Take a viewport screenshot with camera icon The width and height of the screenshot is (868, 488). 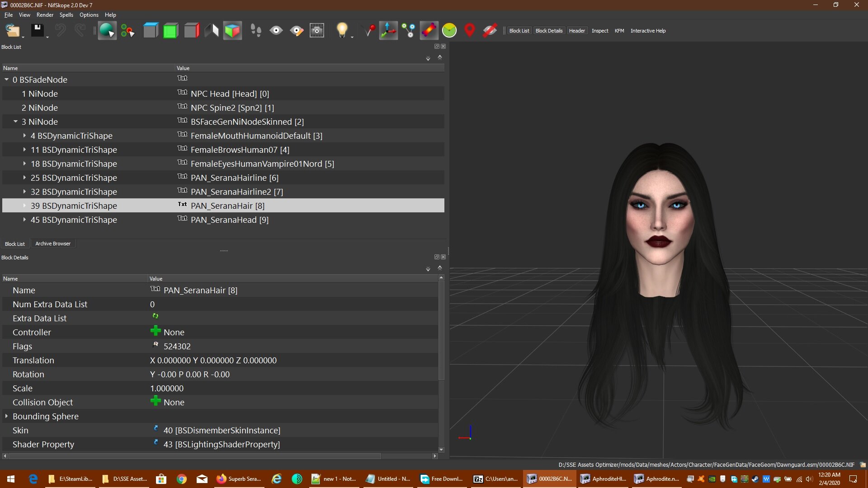point(317,31)
